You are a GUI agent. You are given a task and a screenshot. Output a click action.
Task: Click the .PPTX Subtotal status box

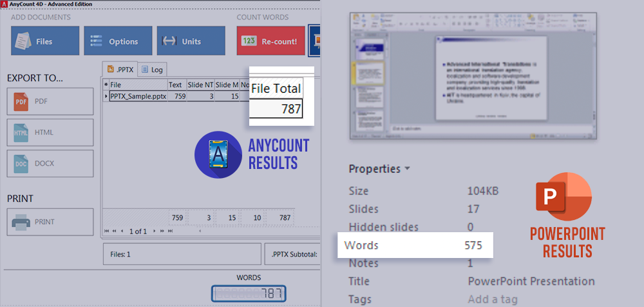point(292,254)
